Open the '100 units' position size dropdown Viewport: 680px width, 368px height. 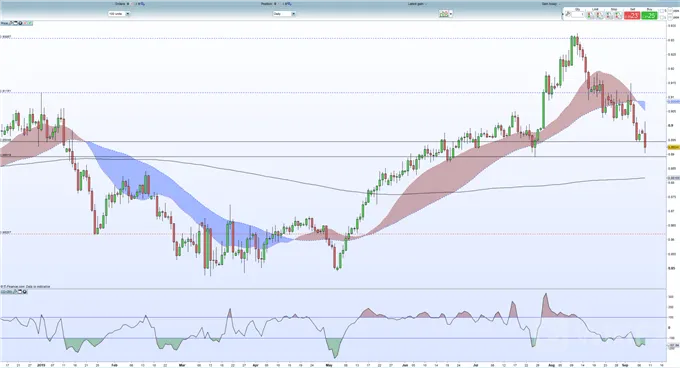119,14
